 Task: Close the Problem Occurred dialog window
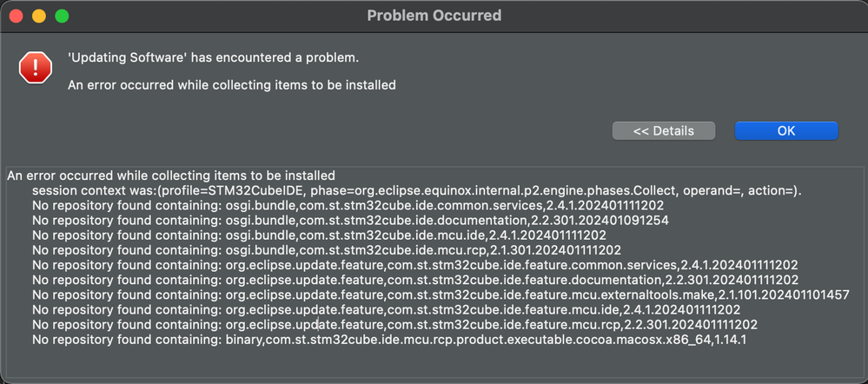[16, 16]
